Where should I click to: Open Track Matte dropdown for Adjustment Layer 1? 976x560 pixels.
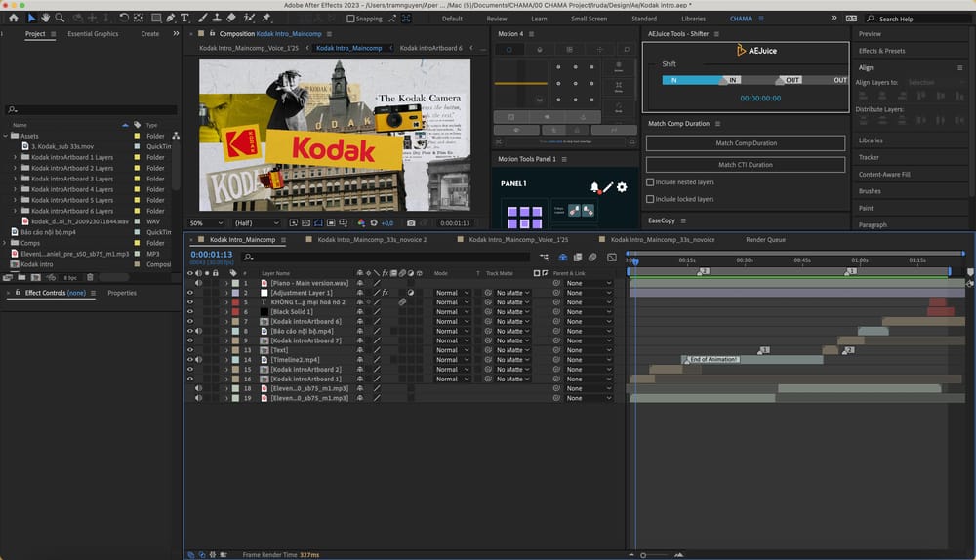tap(513, 293)
